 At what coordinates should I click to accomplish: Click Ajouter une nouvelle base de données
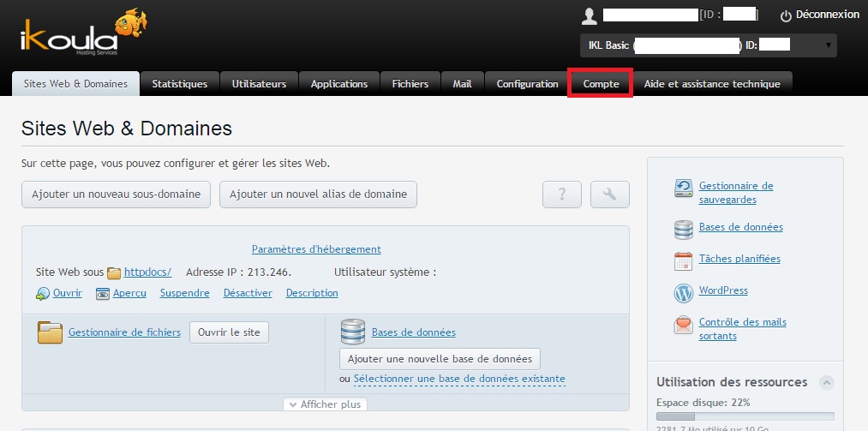pyautogui.click(x=440, y=359)
